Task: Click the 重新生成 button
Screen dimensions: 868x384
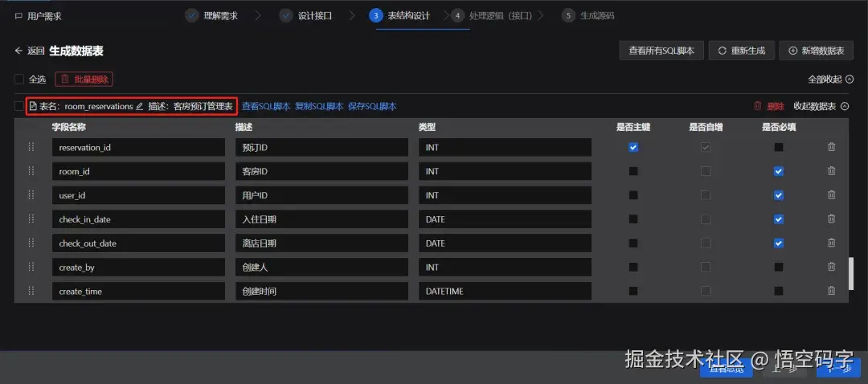Action: [741, 51]
